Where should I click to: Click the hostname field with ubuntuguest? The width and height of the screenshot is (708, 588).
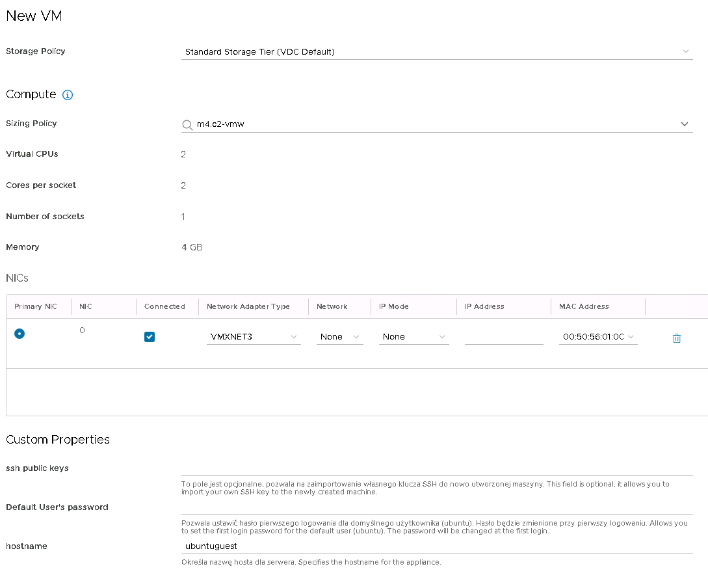(436, 546)
